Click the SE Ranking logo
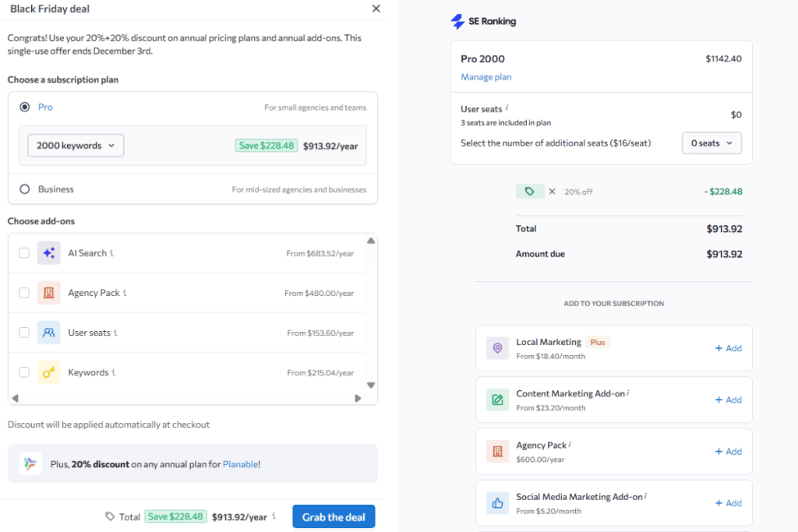 [x=483, y=22]
